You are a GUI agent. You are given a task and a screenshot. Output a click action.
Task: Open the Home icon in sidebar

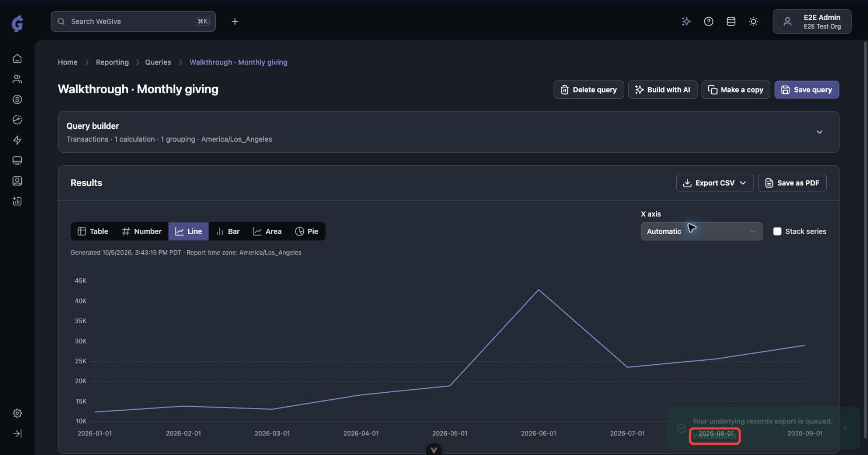click(17, 59)
